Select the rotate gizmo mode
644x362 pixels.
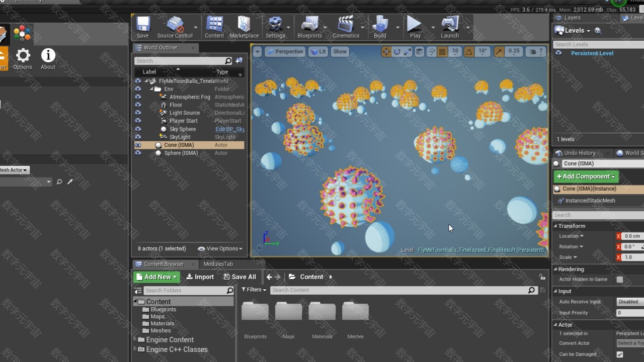[397, 51]
